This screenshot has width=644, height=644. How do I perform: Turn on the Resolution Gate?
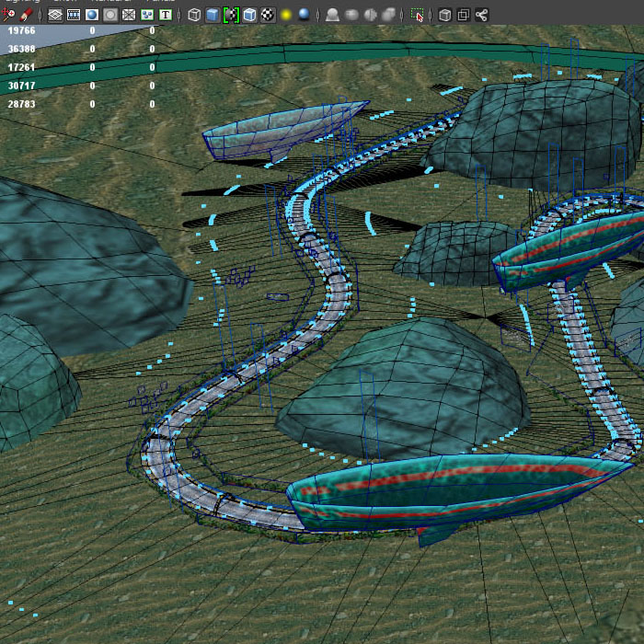(x=92, y=15)
